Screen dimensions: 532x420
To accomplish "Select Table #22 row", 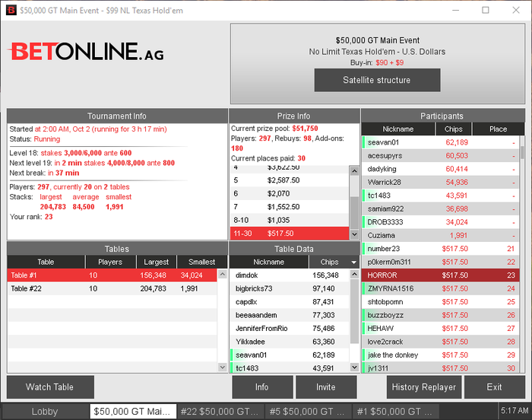I will pos(112,288).
